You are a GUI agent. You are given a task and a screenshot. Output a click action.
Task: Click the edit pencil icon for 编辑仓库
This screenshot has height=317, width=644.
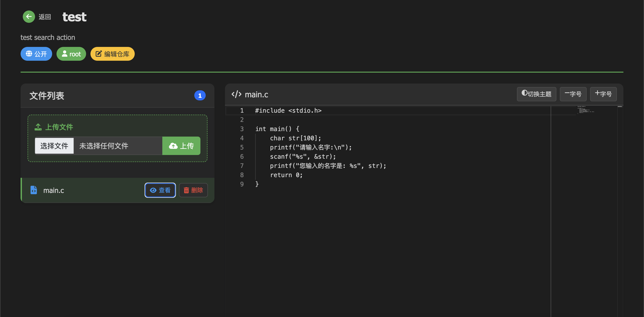[99, 54]
